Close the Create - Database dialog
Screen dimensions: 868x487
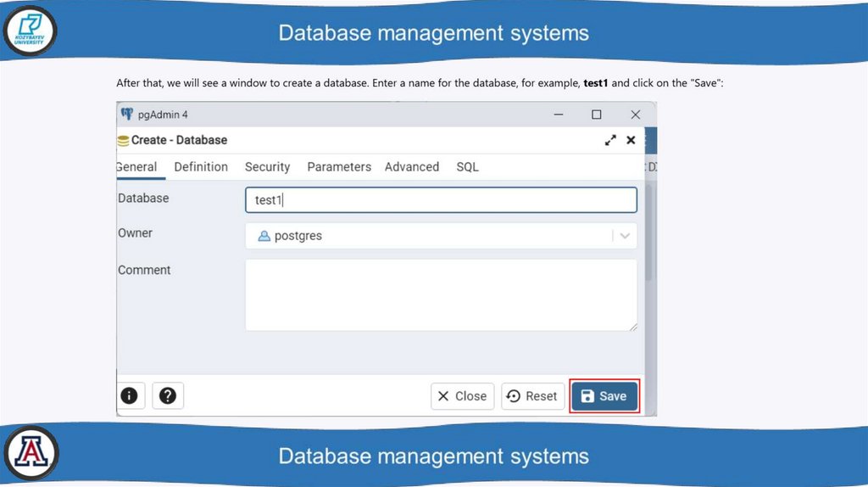coord(631,140)
